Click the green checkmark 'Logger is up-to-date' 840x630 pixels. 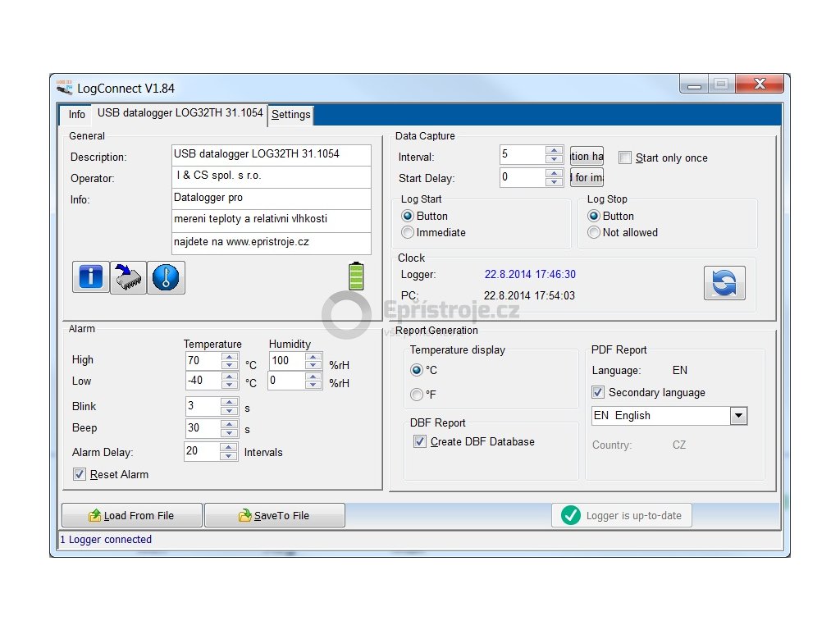click(x=621, y=515)
